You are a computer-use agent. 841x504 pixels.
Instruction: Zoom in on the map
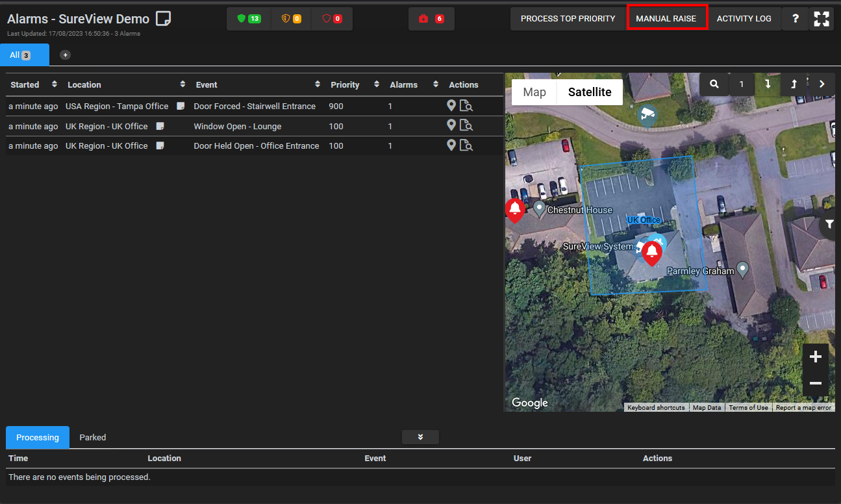point(816,357)
